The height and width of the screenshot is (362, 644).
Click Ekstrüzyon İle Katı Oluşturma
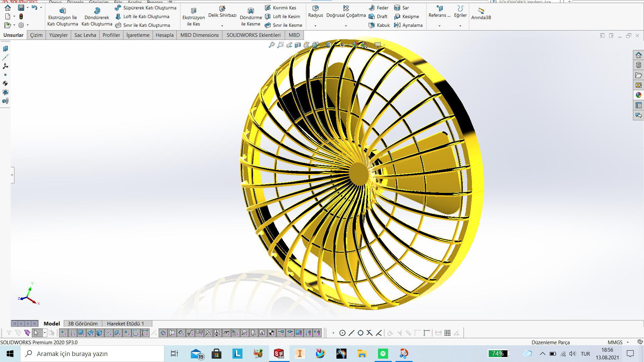pyautogui.click(x=63, y=17)
